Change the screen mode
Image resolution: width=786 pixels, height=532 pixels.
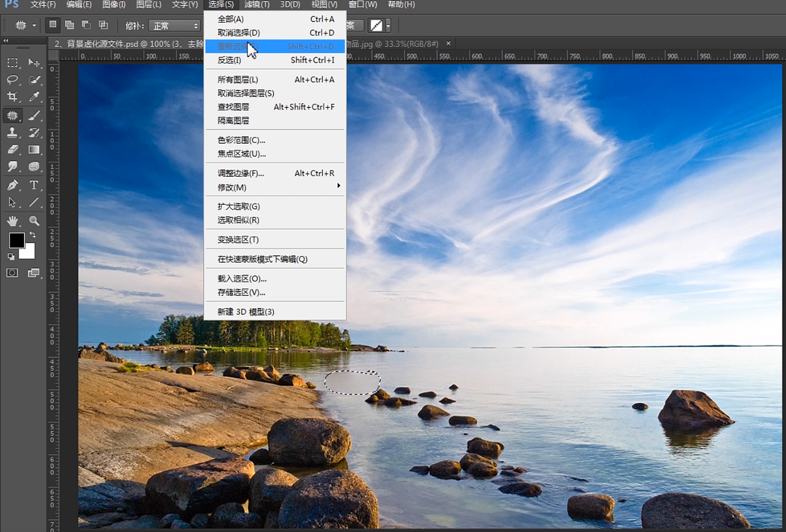coord(34,273)
